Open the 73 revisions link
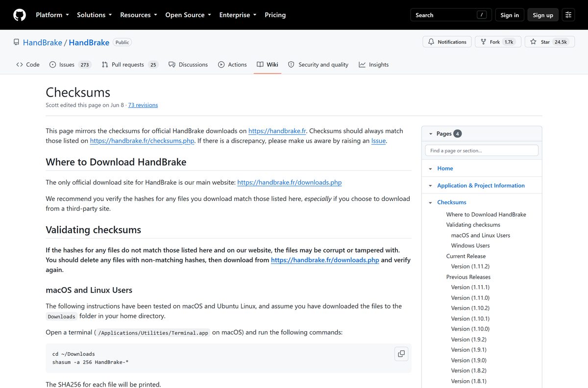Viewport: 588px width, 388px height. 143,105
